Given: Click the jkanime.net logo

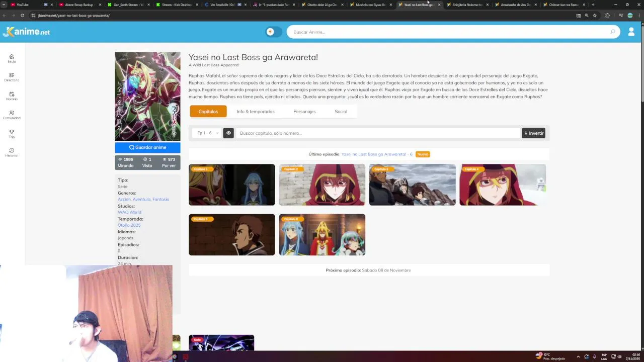Looking at the screenshot, I should 26,32.
